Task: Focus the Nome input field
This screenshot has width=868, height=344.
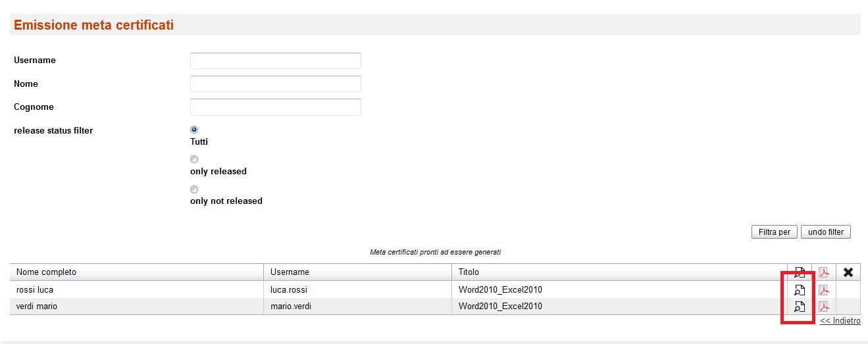Action: pyautogui.click(x=276, y=84)
